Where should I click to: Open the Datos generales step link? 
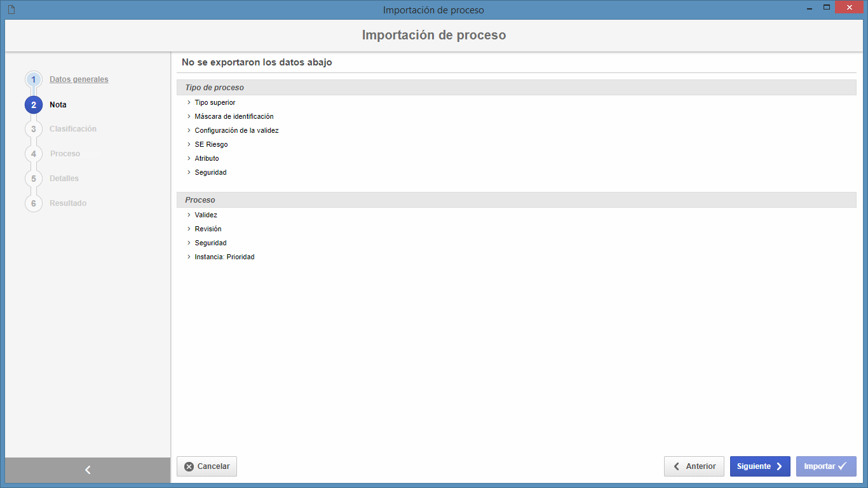pos(79,79)
